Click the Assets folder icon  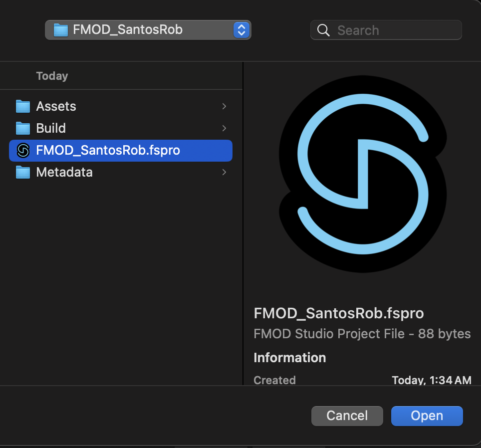23,106
